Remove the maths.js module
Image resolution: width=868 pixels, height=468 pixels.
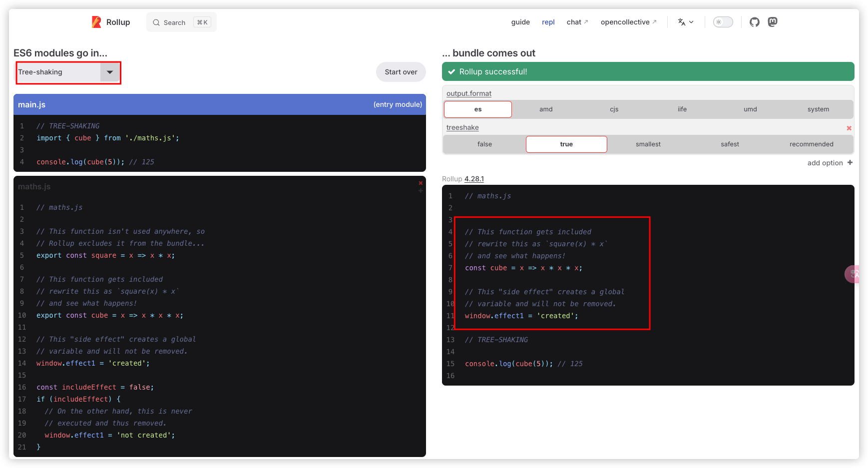pyautogui.click(x=421, y=183)
